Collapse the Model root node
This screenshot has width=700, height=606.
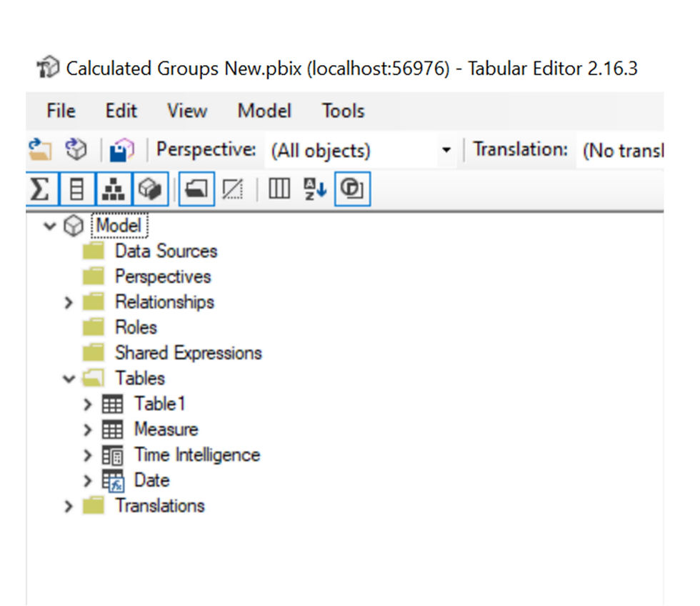point(50,226)
